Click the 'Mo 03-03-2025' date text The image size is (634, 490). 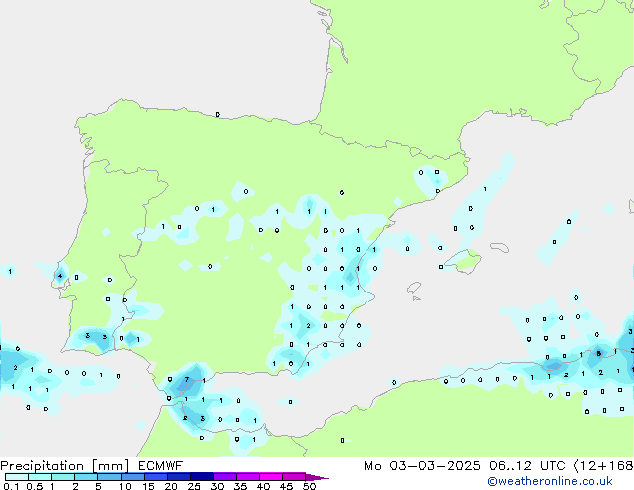(422, 466)
